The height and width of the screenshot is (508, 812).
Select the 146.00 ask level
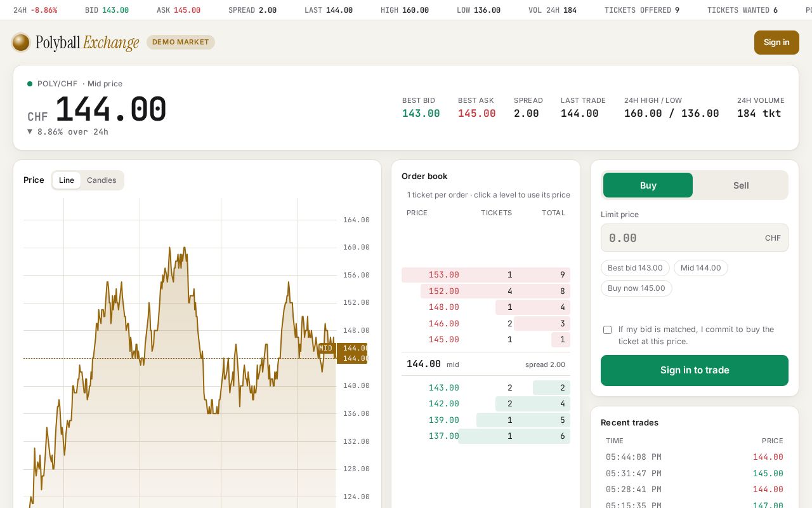[486, 324]
